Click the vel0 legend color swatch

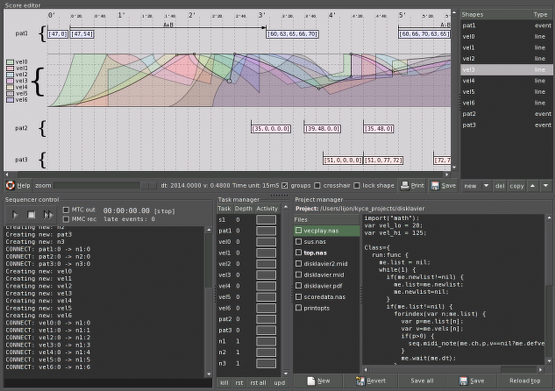10,62
